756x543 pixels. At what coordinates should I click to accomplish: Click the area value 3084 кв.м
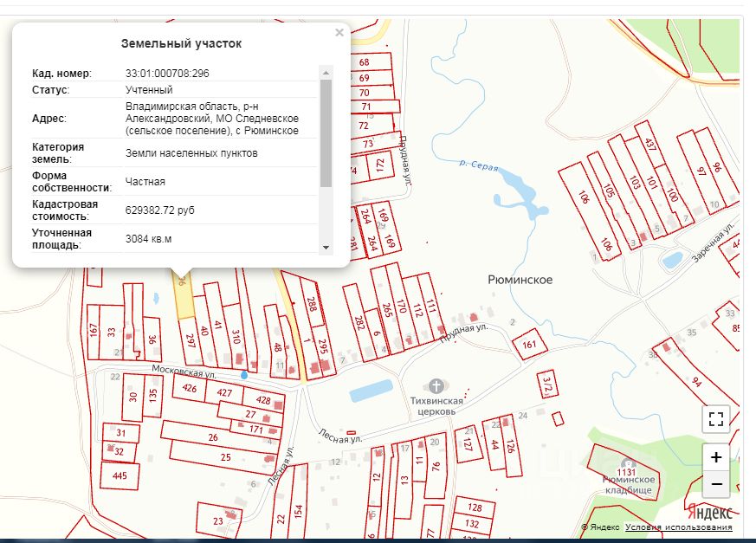[148, 239]
